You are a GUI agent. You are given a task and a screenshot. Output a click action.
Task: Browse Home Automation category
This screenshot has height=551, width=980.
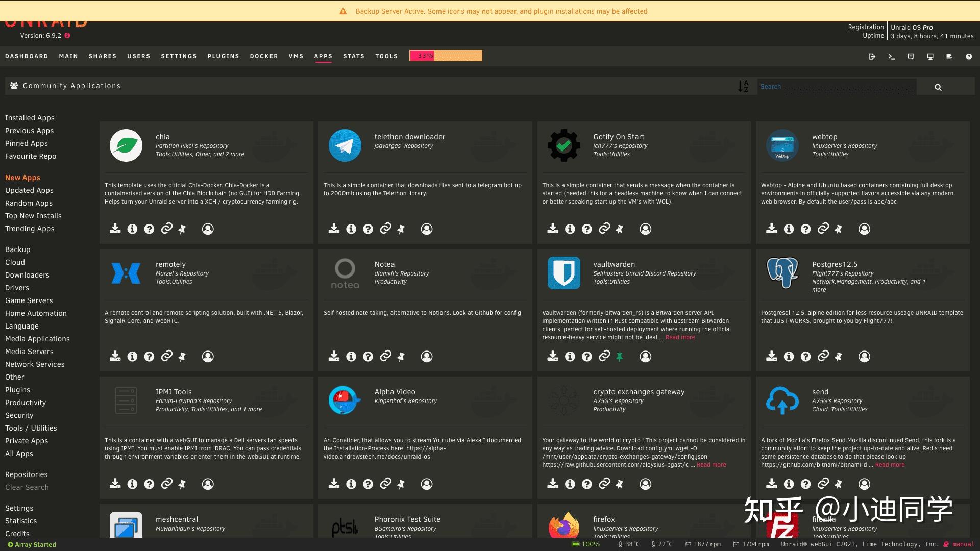[36, 313]
